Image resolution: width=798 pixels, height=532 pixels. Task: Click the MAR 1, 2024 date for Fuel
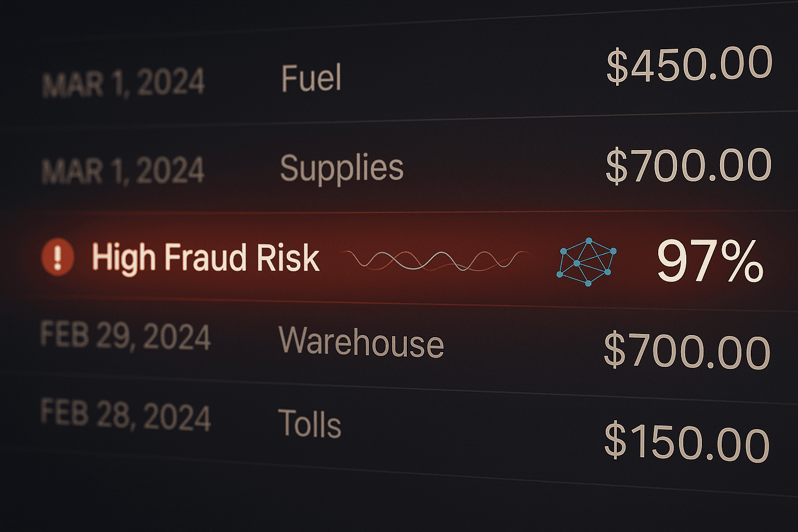[x=123, y=83]
